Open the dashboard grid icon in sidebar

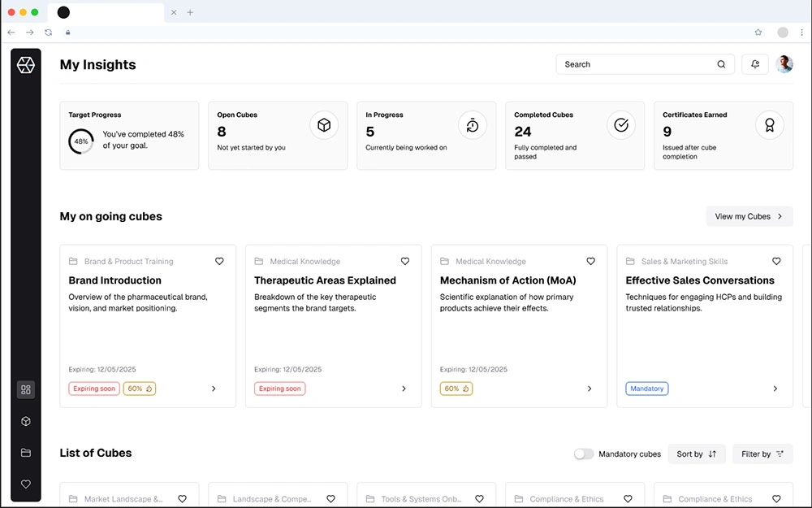tap(26, 390)
